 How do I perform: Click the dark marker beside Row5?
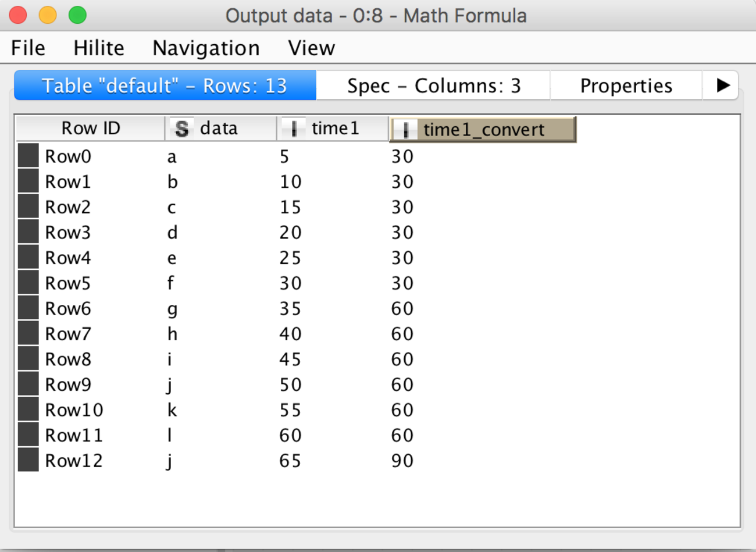coord(28,283)
